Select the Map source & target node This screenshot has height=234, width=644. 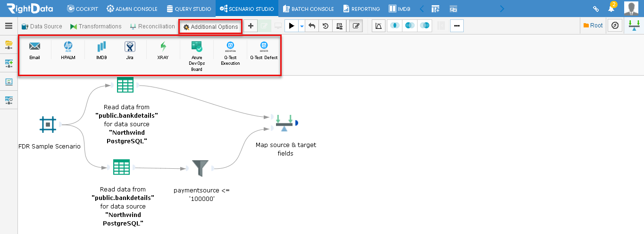(x=284, y=123)
